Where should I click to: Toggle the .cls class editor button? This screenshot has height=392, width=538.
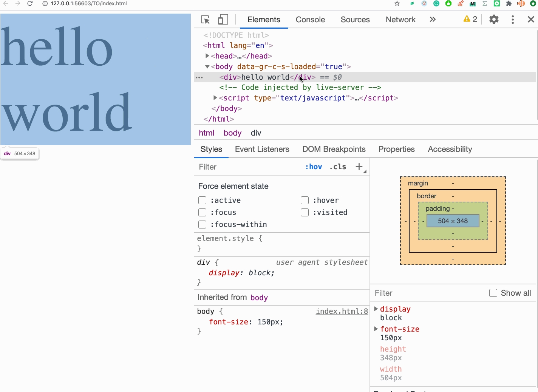(337, 167)
